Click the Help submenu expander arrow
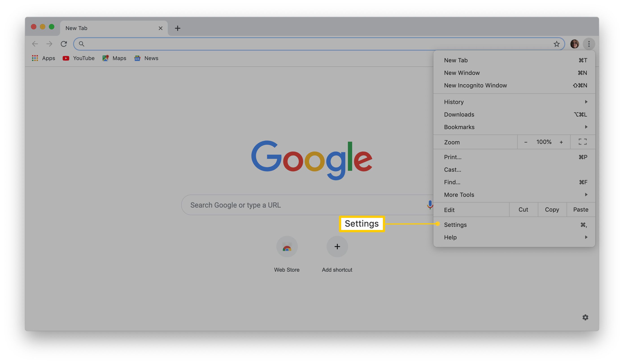 [x=586, y=237]
